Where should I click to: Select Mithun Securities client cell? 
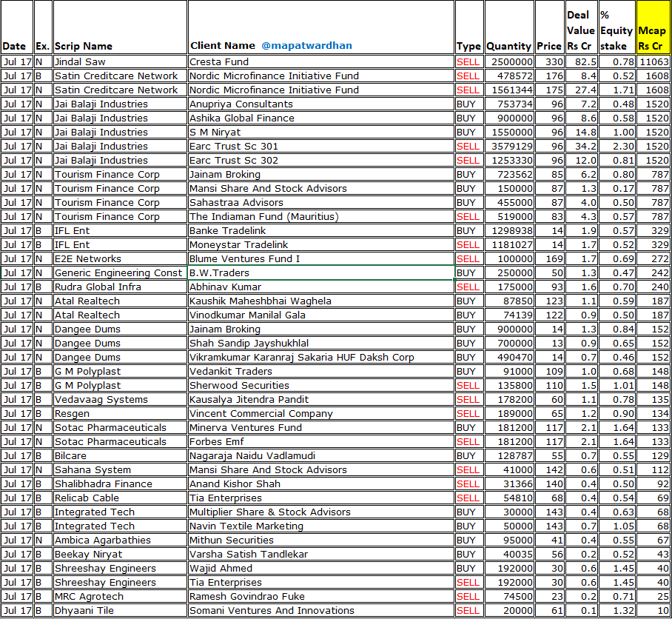pyautogui.click(x=321, y=540)
